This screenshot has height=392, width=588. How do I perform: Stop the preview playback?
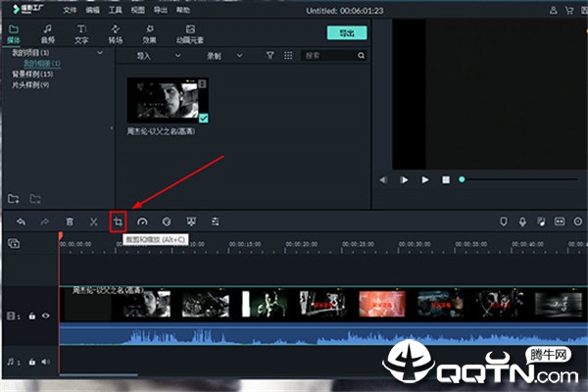(x=446, y=180)
